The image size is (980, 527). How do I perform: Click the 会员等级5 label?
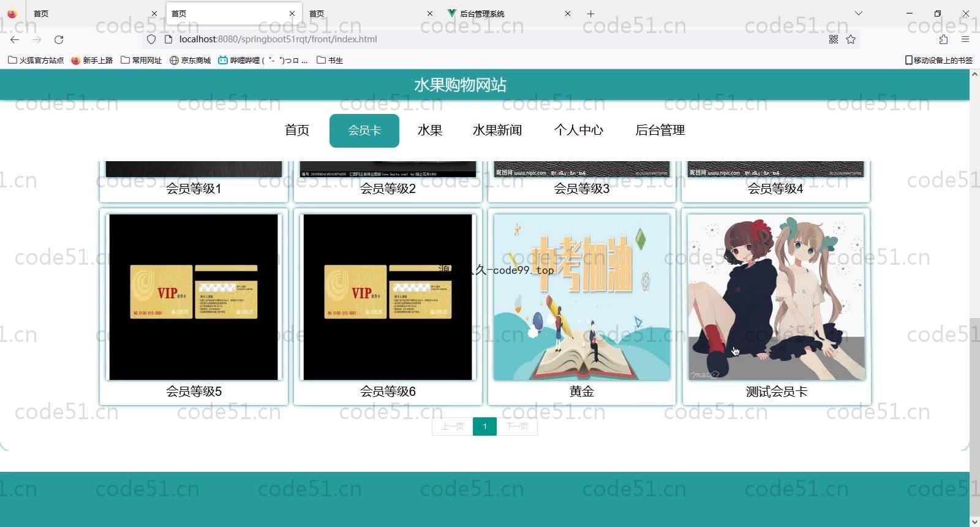click(194, 392)
